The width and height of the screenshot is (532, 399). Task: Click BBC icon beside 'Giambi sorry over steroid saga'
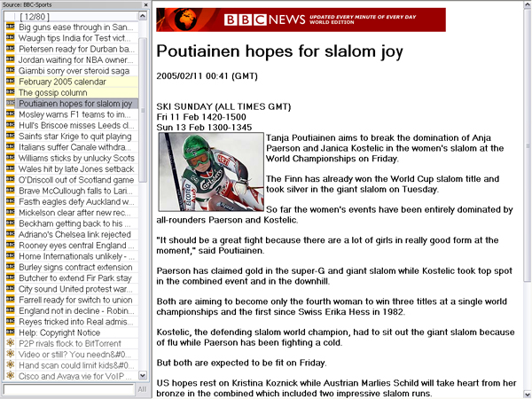(x=10, y=70)
